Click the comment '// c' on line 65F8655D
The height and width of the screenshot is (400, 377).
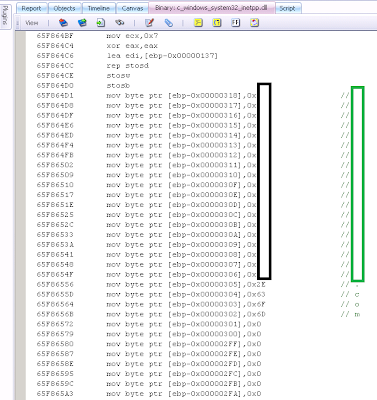pyautogui.click(x=350, y=295)
